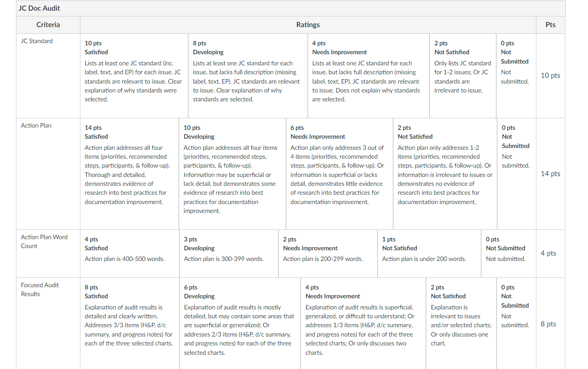Pick Focused Audit 4 pts Needs Improvement cell

[x=364, y=323]
